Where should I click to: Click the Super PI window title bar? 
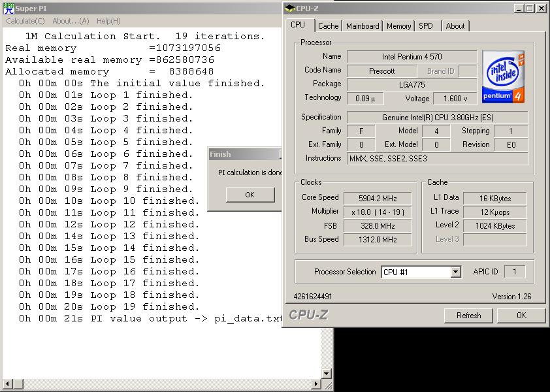[142, 8]
